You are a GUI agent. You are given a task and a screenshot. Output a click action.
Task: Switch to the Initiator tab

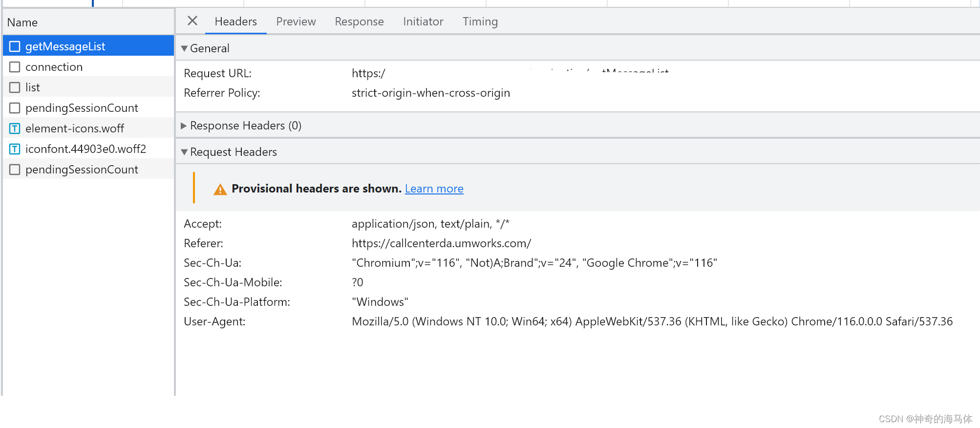point(423,21)
